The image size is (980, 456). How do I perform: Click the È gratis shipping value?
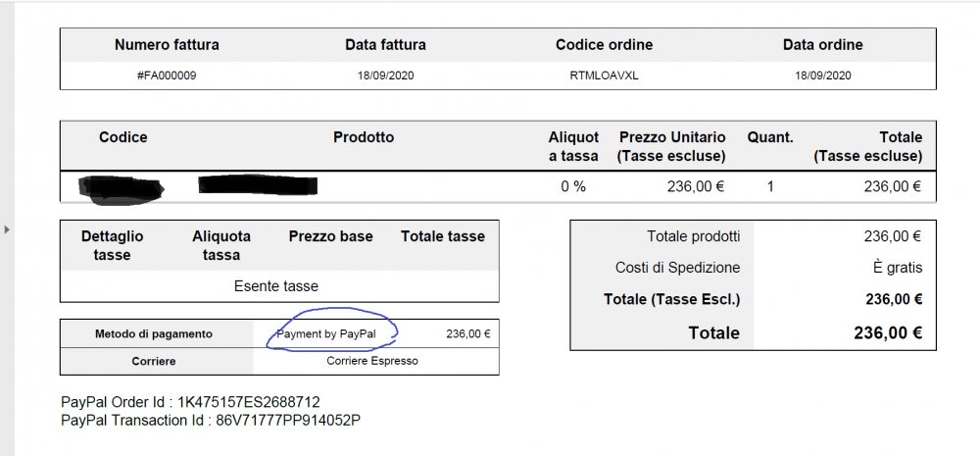(898, 268)
